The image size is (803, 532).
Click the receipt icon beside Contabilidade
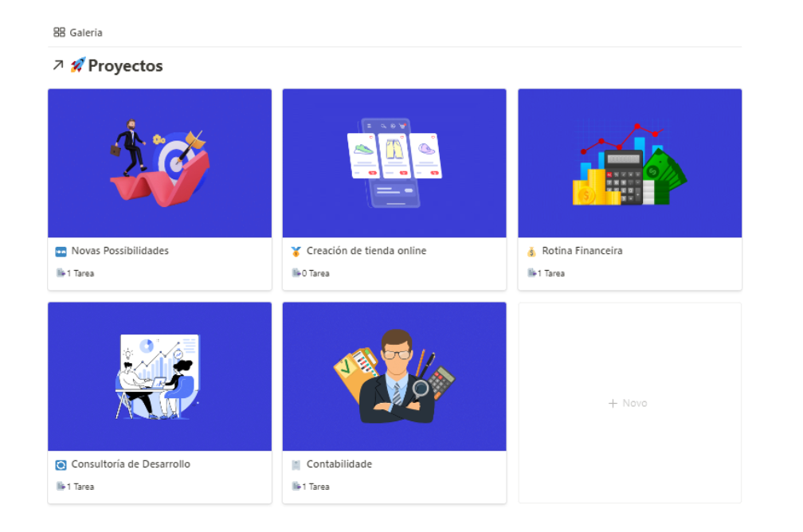(296, 465)
